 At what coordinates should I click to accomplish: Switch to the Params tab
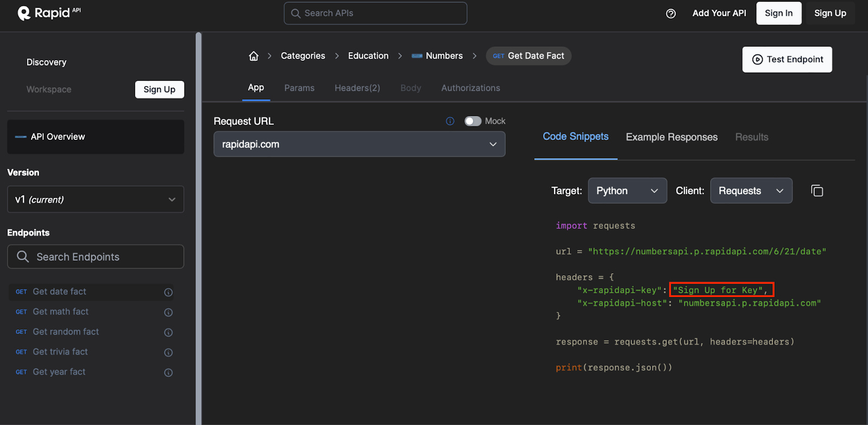(299, 88)
